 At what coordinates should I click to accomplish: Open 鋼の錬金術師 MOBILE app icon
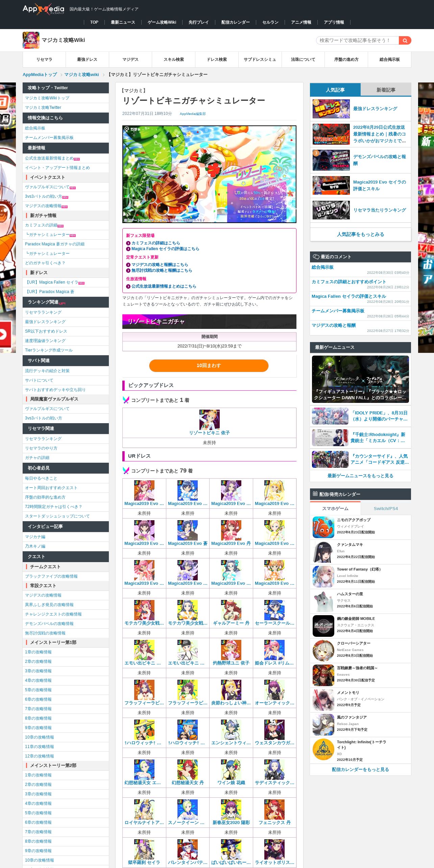pos(323,626)
